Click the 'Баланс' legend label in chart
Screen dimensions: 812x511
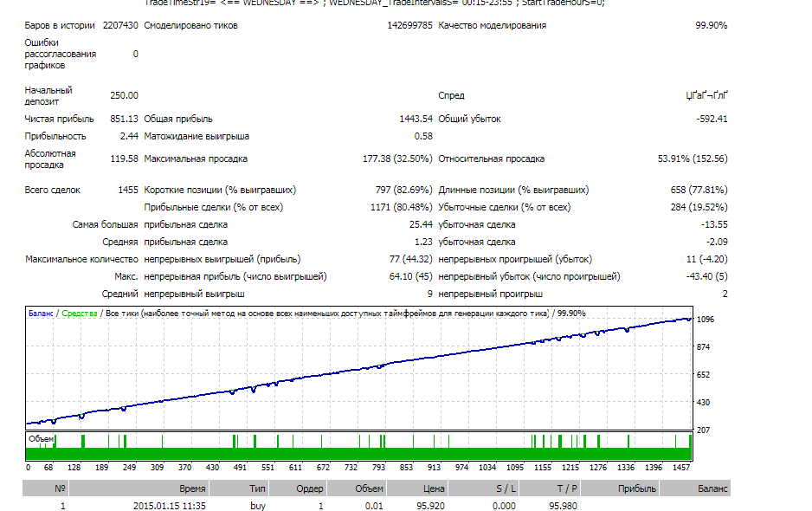click(x=41, y=314)
